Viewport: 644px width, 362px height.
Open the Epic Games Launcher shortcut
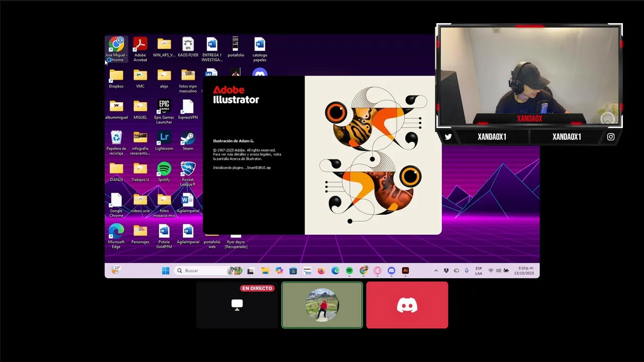coord(164,112)
